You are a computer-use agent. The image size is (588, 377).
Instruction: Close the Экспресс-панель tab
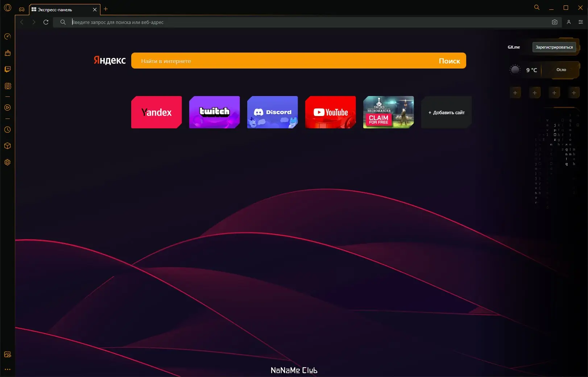(x=95, y=10)
